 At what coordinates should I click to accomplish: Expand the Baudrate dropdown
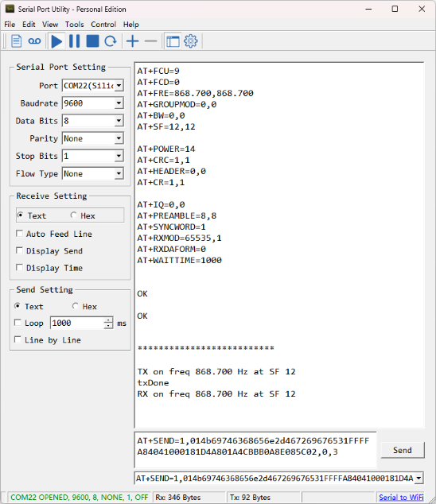tap(119, 103)
